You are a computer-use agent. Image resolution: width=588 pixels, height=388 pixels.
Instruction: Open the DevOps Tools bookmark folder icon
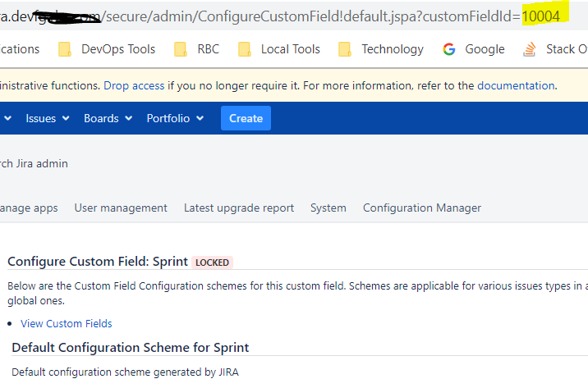66,49
